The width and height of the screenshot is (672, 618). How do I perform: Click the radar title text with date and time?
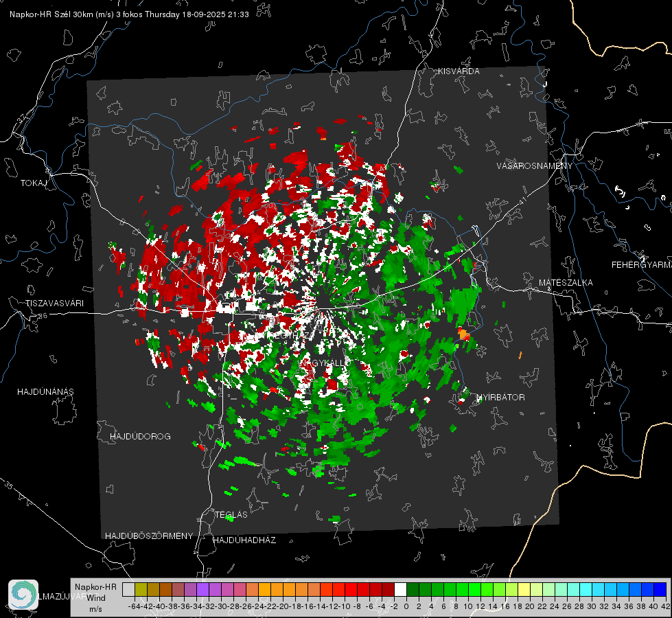click(129, 14)
